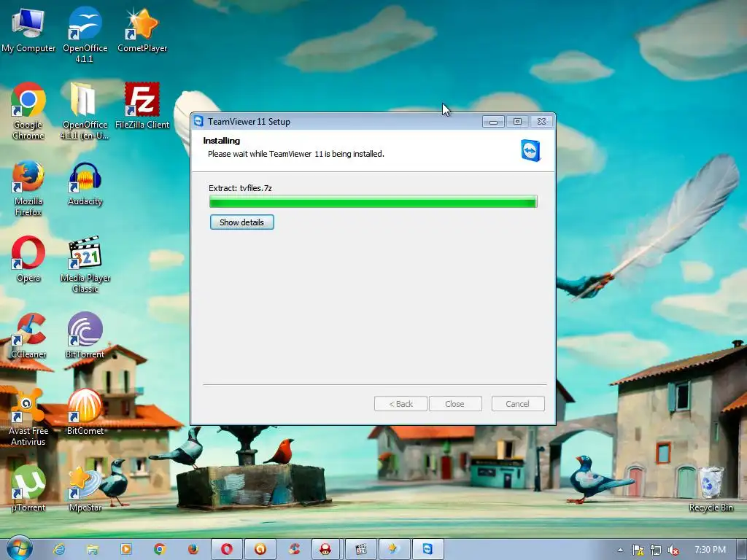Click TeamViewer 11 Setup title bar icon

coord(198,122)
